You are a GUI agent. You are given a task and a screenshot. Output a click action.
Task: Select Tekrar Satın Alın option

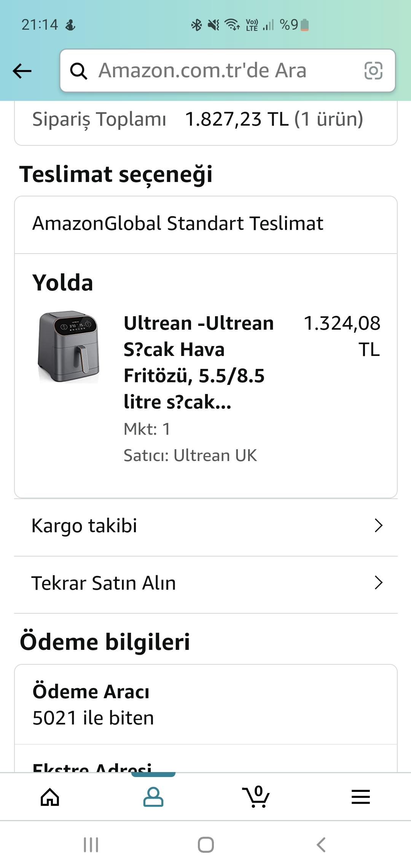point(104,583)
